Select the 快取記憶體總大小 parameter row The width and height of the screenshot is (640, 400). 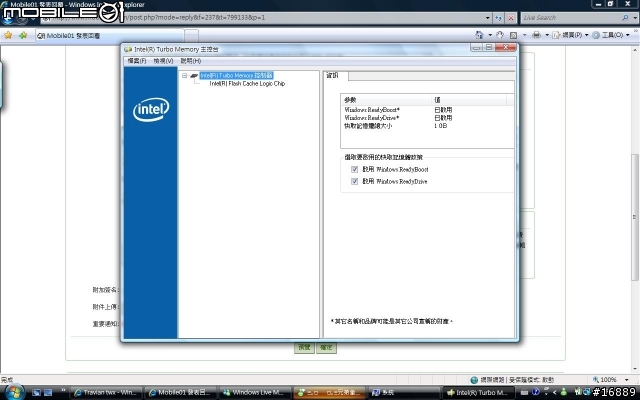[x=427, y=126]
